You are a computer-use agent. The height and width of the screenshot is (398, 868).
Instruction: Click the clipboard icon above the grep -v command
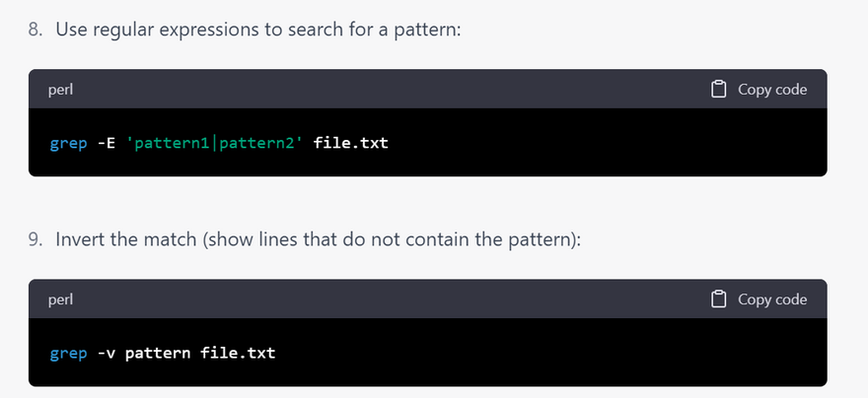[x=719, y=299]
